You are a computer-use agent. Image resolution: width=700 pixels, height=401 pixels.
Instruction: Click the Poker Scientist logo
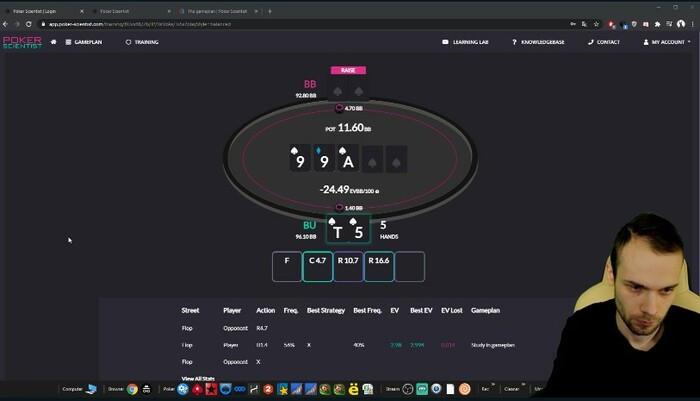pos(22,42)
